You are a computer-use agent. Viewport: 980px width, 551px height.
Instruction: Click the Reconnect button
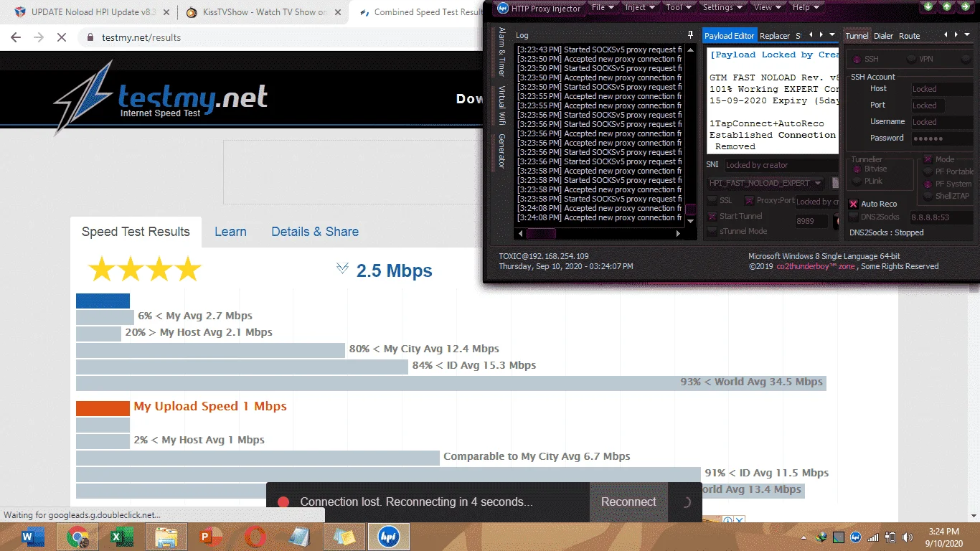tap(628, 502)
